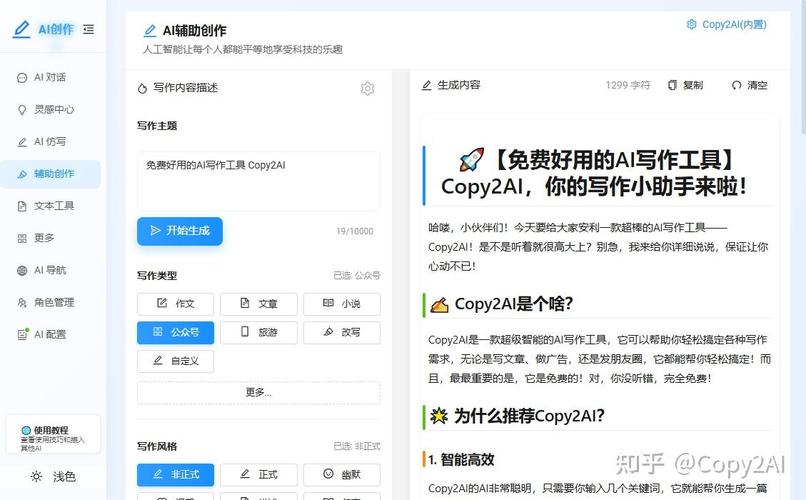Click the lightbulb icon beside 灵感中心
The width and height of the screenshot is (806, 500).
click(x=22, y=110)
